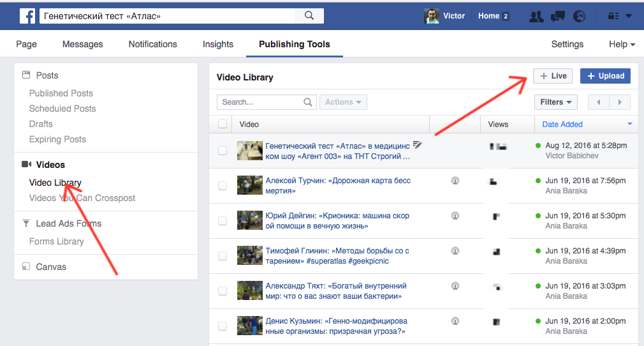Open the messages chat icon
The width and height of the screenshot is (644, 346).
(x=558, y=16)
